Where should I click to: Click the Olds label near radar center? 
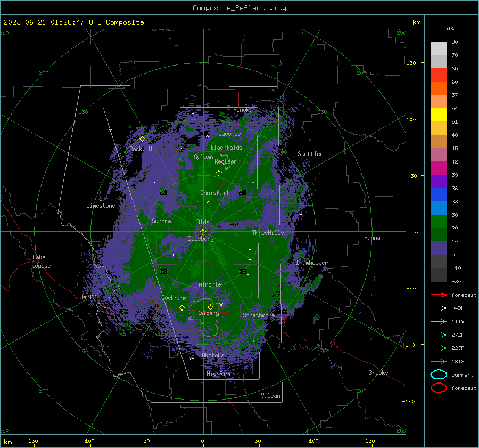click(203, 222)
